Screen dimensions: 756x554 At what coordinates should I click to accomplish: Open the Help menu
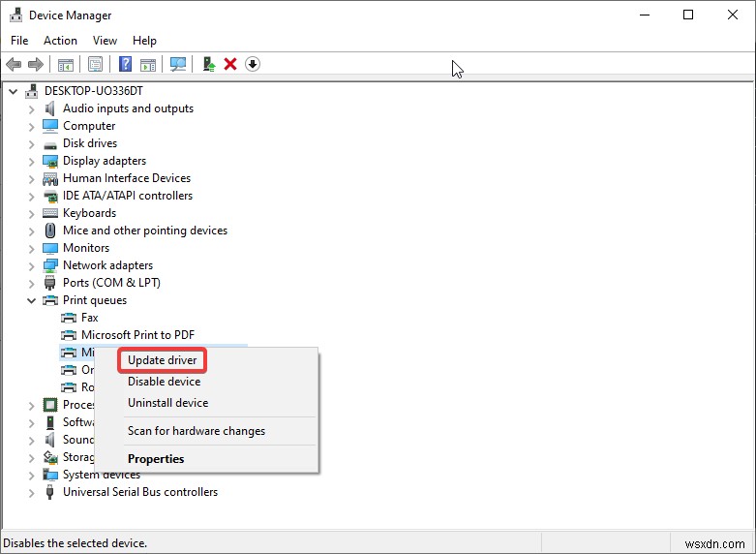coord(144,41)
